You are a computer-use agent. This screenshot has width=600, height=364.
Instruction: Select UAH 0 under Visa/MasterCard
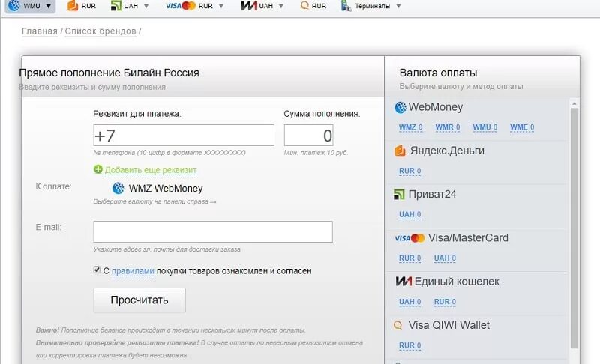(x=445, y=258)
